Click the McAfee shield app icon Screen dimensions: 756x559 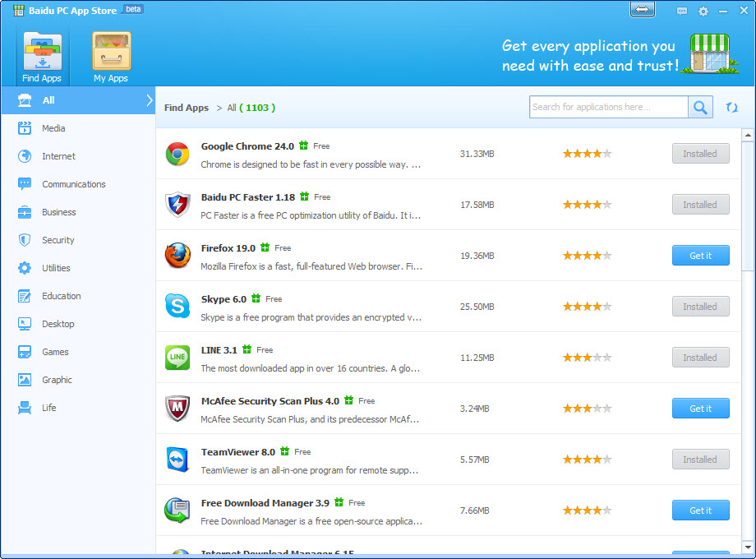177,408
